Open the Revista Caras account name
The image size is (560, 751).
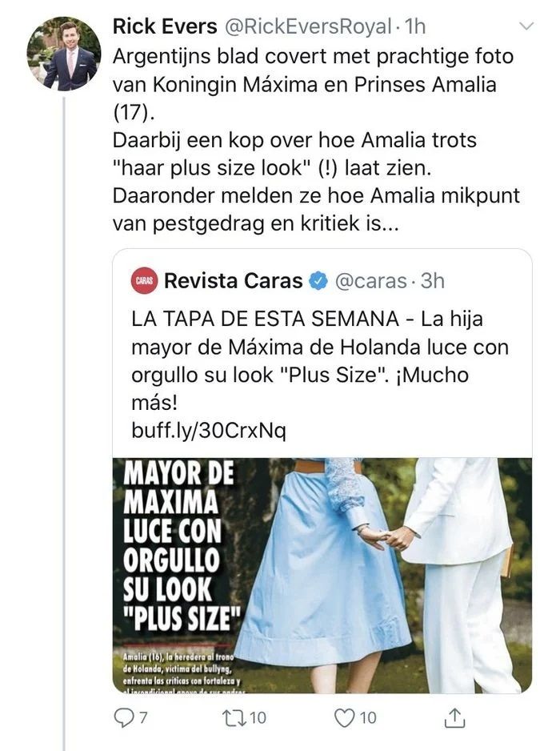pos(233,281)
